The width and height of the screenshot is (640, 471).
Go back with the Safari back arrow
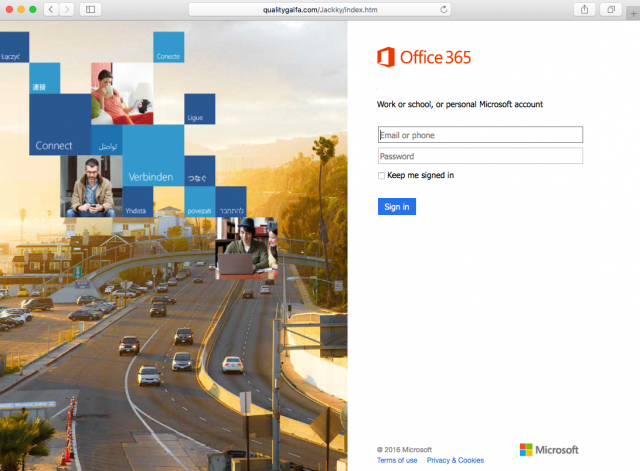(51, 9)
